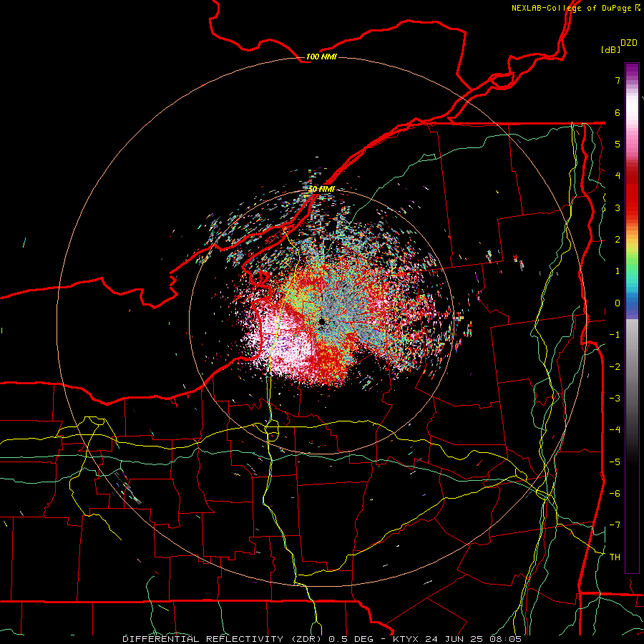Click the -4 dB scale tick label
Screen dimensions: 644x644
[x=615, y=430]
